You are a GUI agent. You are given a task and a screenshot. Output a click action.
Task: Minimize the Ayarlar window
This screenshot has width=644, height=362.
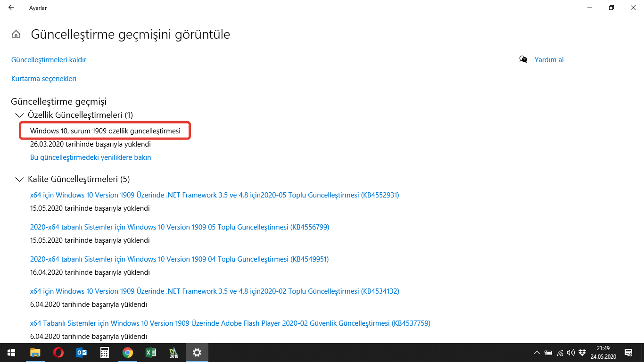[x=590, y=8]
